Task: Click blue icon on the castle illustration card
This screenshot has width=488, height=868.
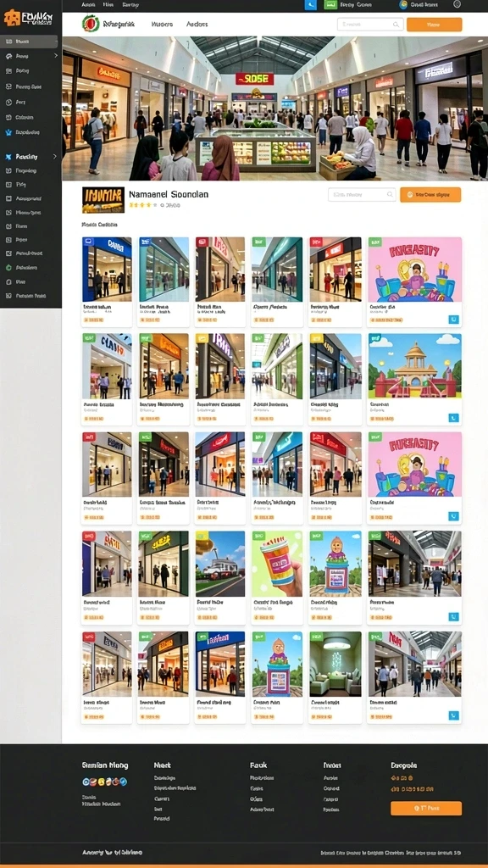Action: click(454, 418)
